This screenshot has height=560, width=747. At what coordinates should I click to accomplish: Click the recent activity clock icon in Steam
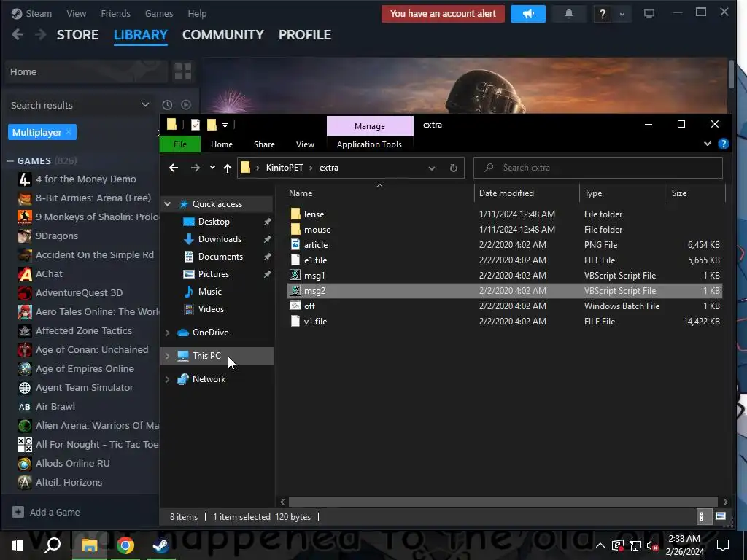point(167,105)
